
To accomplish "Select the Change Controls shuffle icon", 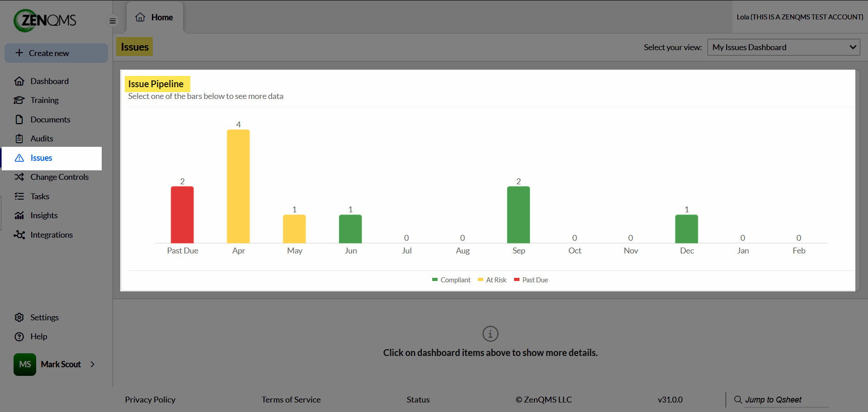I will (19, 177).
